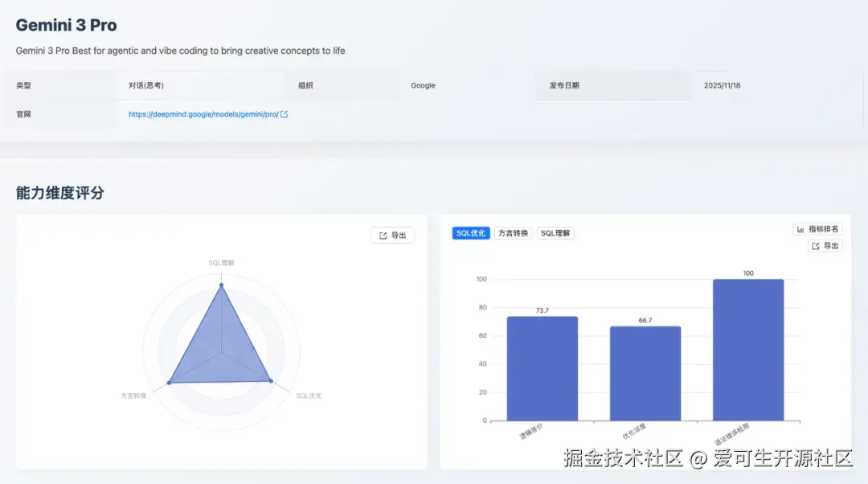This screenshot has width=868, height=484.
Task: Export the radar chart with 导出 button
Action: (392, 236)
